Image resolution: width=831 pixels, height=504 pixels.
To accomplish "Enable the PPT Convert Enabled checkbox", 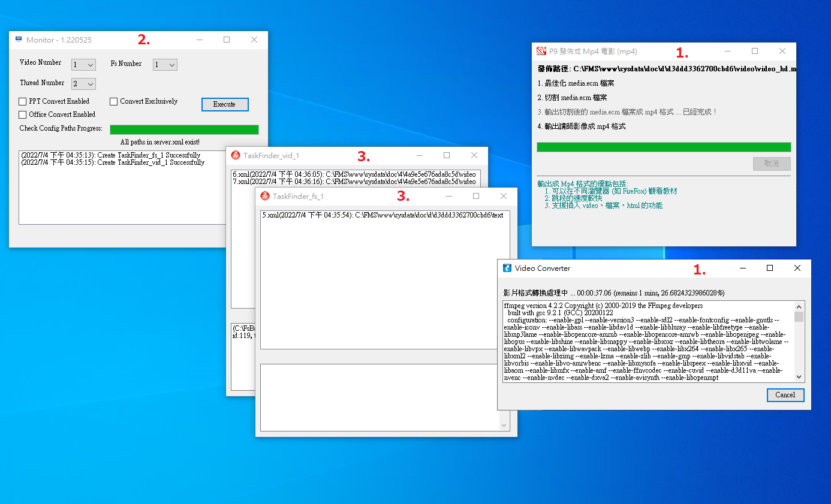I will [x=23, y=101].
